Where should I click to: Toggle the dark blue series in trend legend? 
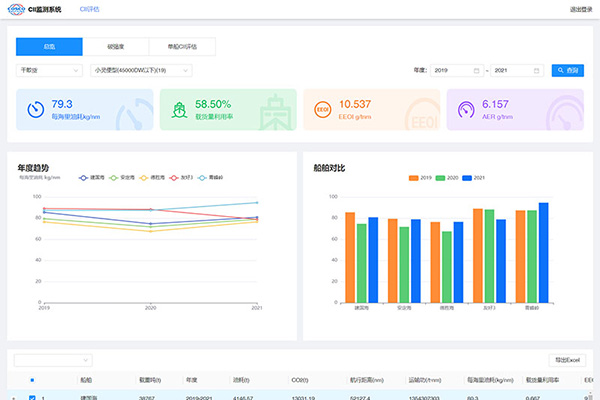pos(91,178)
